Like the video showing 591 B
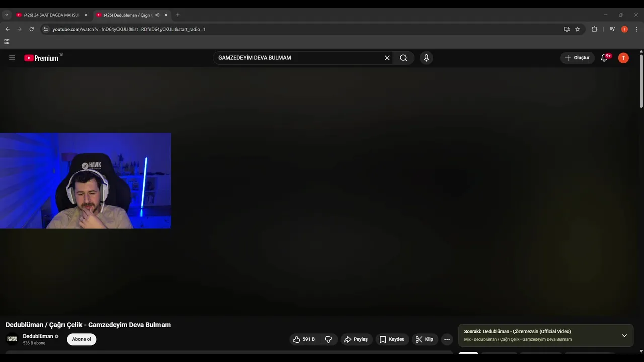 (304, 339)
